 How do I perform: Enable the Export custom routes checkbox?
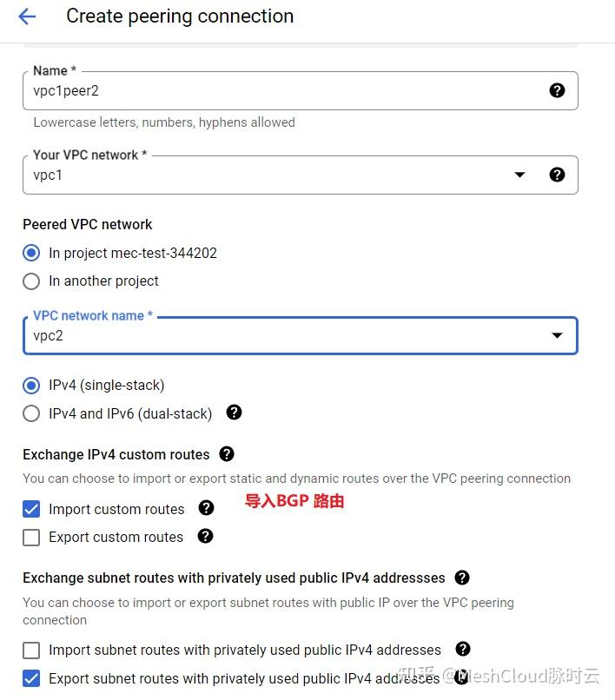tap(31, 537)
